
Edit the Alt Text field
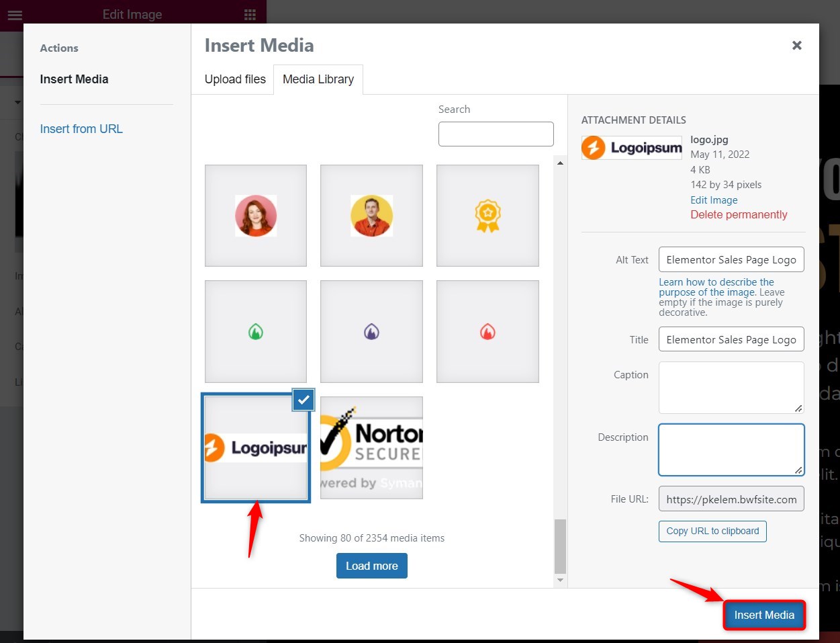(x=731, y=259)
